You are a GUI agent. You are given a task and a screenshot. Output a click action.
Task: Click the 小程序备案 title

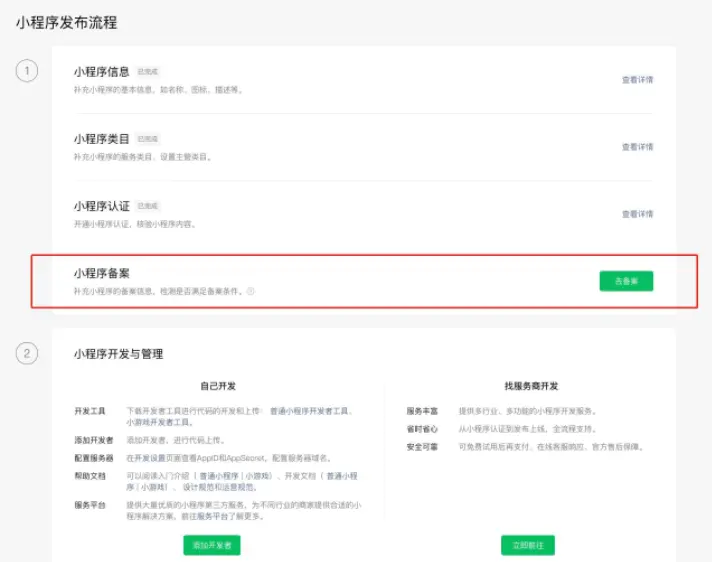(101, 273)
